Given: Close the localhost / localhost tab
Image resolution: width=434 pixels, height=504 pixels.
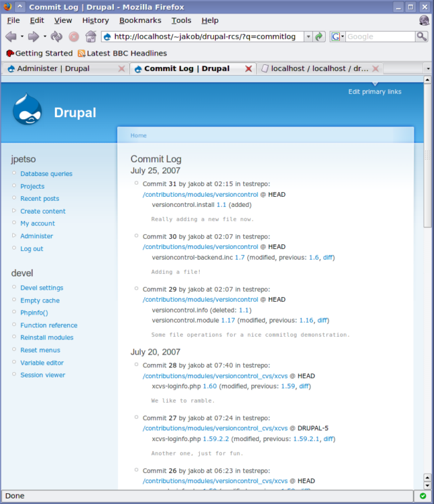Looking at the screenshot, I should pyautogui.click(x=376, y=68).
